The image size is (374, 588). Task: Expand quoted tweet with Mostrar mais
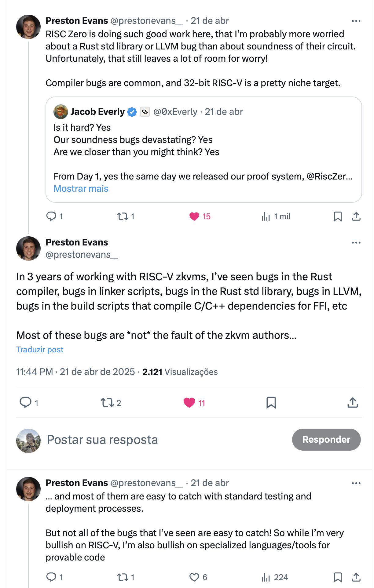pyautogui.click(x=81, y=189)
